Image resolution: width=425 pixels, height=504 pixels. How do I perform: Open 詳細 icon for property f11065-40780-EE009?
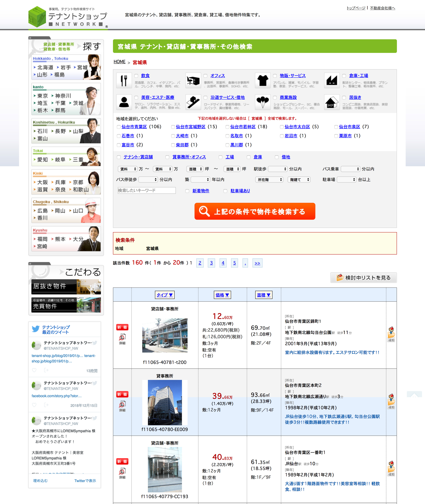(122, 406)
